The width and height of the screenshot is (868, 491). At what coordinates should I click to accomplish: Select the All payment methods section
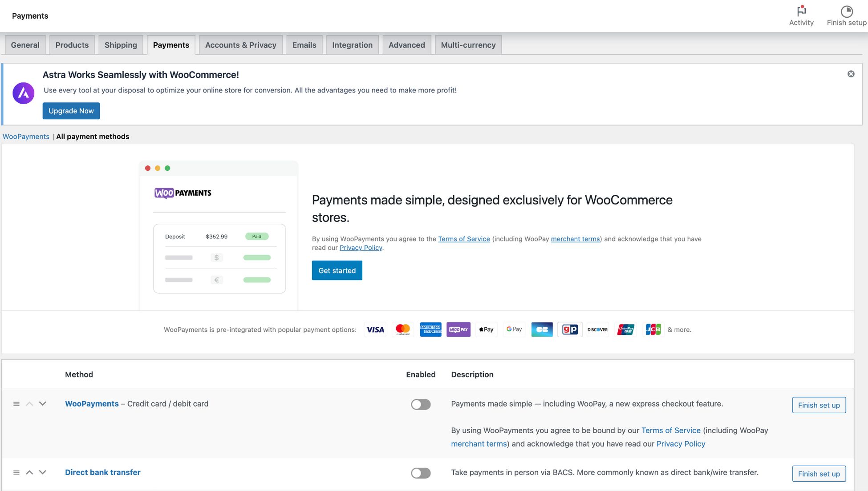tap(93, 137)
